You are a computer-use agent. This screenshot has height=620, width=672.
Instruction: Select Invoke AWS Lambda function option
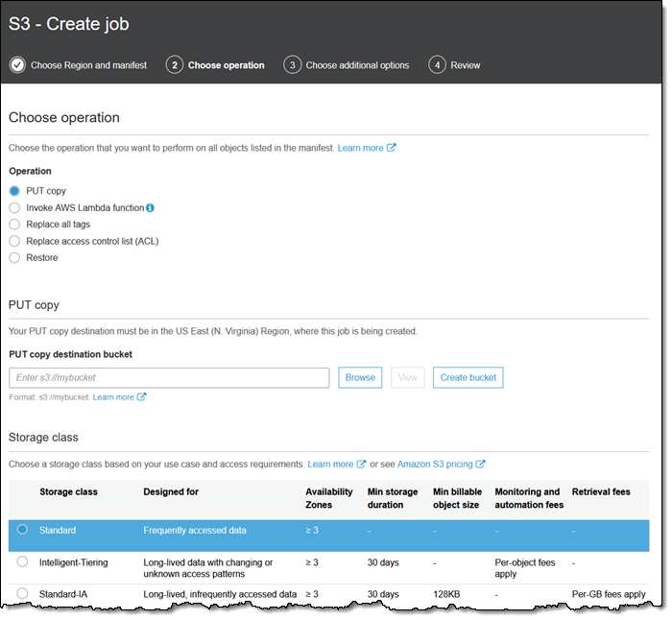tap(14, 208)
